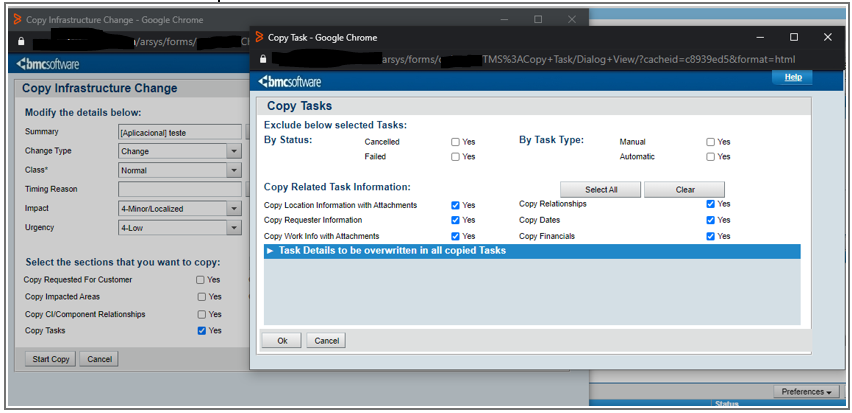Open the Class dropdown arrow
852x413 pixels.
tap(234, 170)
